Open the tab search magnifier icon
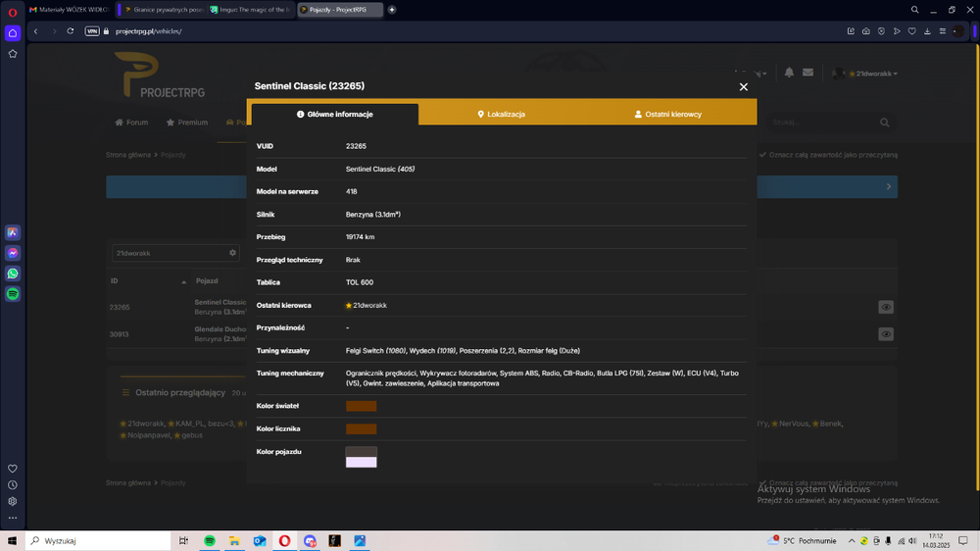 tap(914, 10)
